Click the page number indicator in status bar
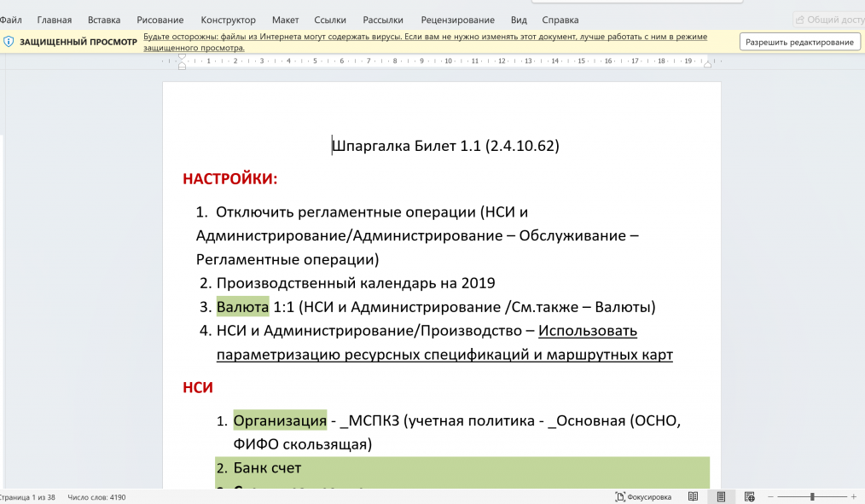865x504 pixels. pos(27,496)
